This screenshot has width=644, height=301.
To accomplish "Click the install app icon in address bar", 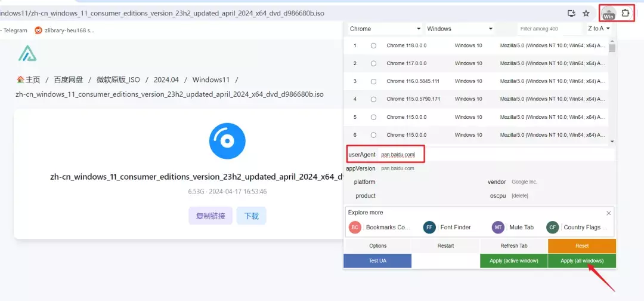I will [x=571, y=14].
